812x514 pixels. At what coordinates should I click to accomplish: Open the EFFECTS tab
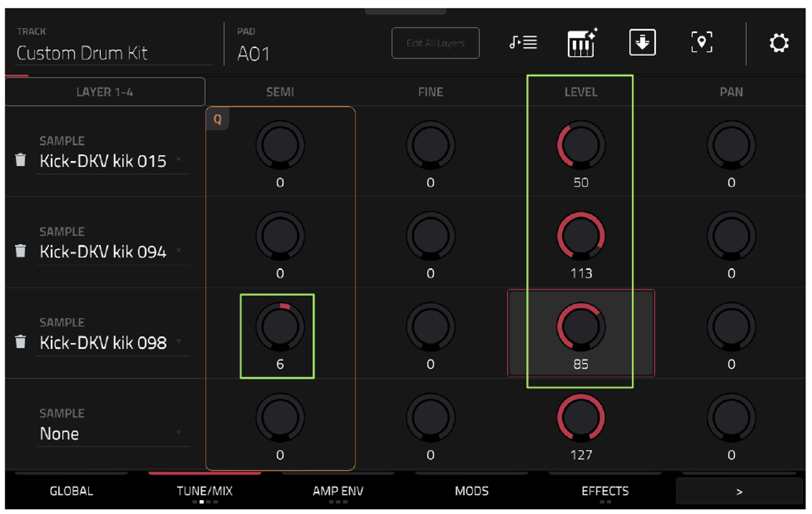point(605,491)
